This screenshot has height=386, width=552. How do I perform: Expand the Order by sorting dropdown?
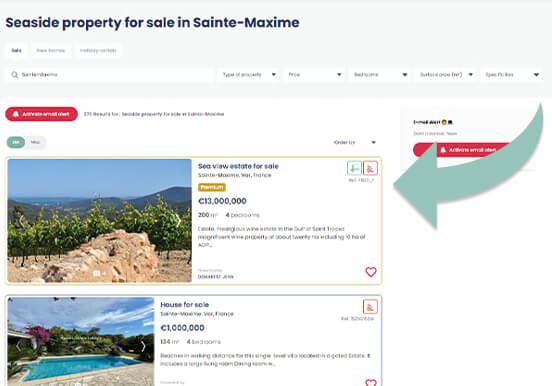(x=355, y=142)
